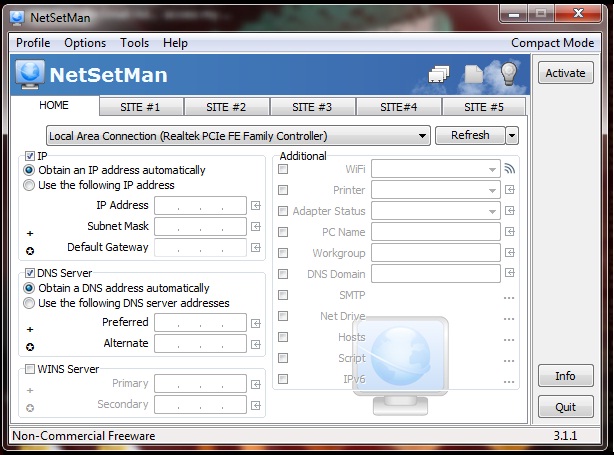Click the Quit button

[x=565, y=407]
